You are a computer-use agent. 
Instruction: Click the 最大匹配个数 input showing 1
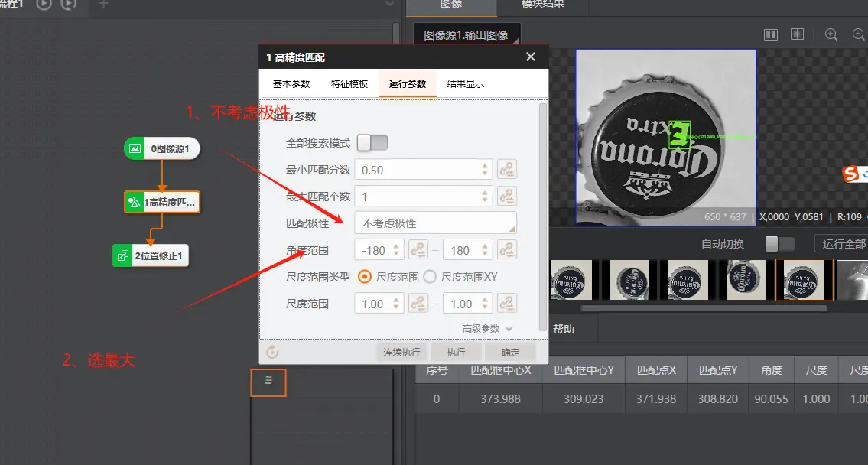pos(424,196)
